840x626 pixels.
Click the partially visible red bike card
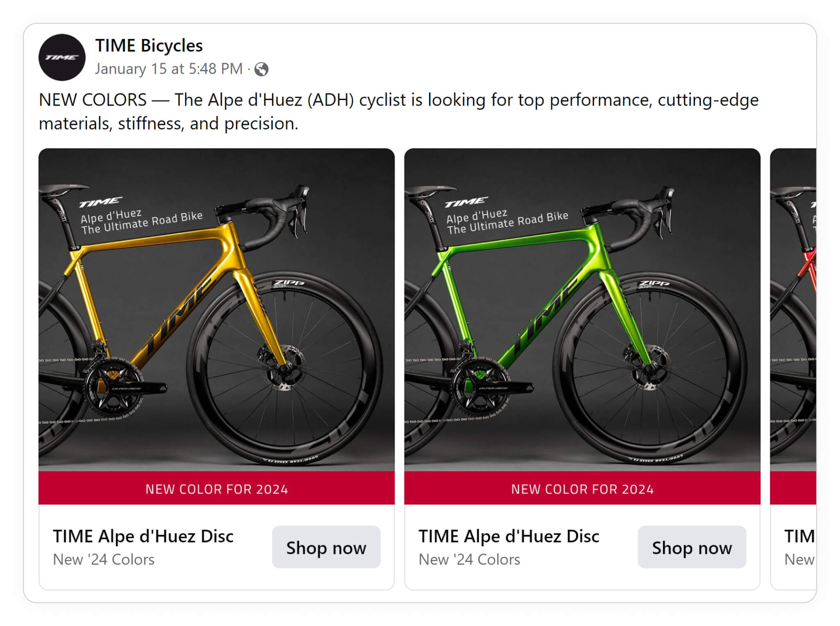pyautogui.click(x=793, y=369)
